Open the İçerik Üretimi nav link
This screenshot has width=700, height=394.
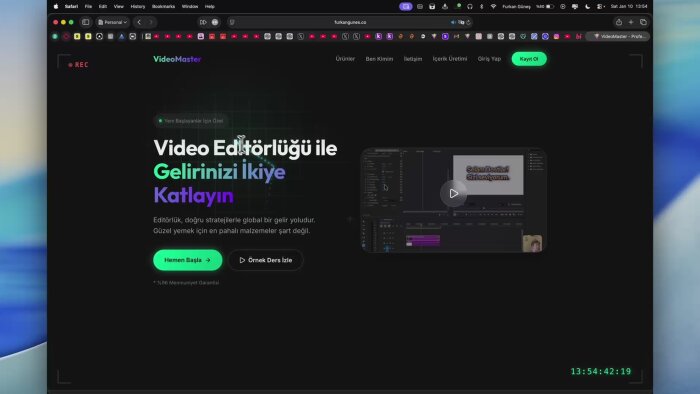[x=450, y=59]
